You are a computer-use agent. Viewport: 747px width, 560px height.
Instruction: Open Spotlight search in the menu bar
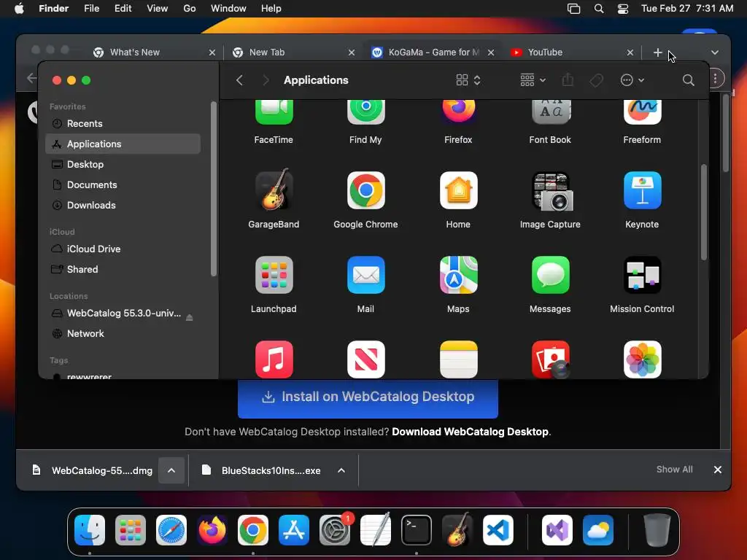pos(599,9)
